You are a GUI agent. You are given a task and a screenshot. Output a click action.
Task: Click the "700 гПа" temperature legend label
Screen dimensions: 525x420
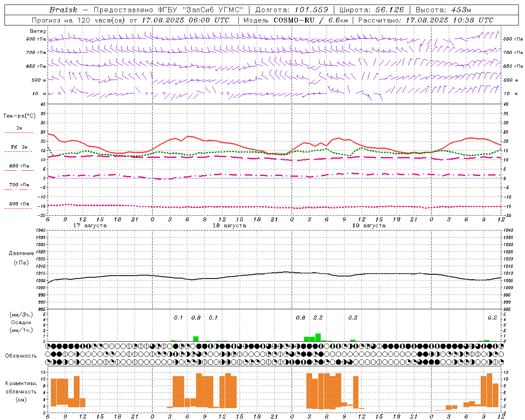click(x=19, y=185)
